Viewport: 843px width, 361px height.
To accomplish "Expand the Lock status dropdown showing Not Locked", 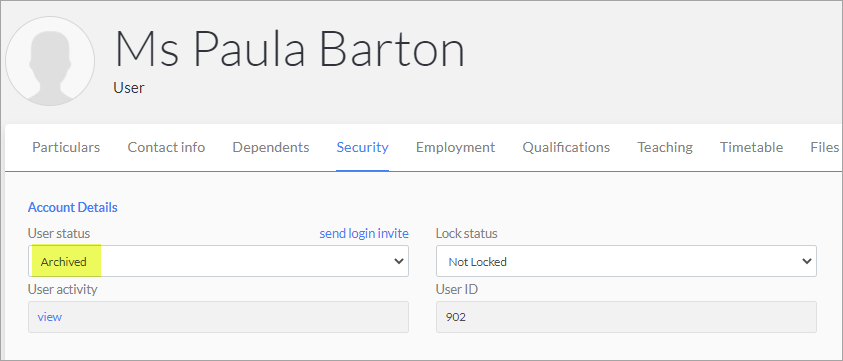I will [x=626, y=261].
